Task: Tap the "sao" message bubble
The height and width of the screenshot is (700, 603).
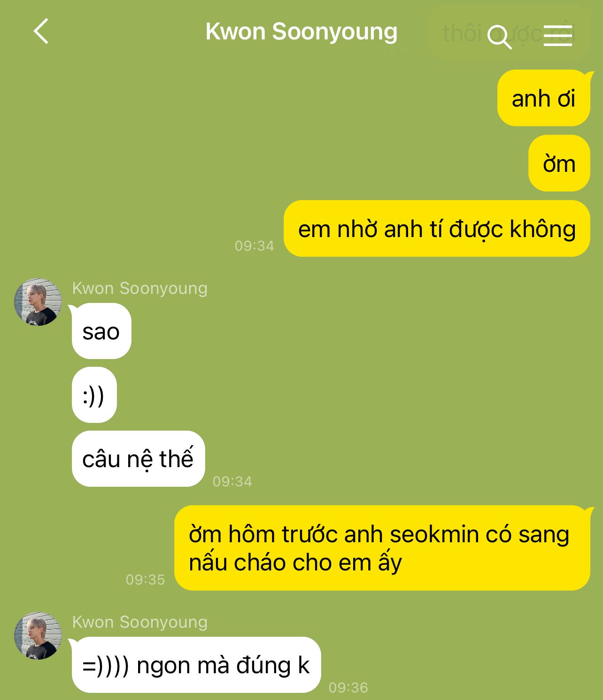Action: 101,331
